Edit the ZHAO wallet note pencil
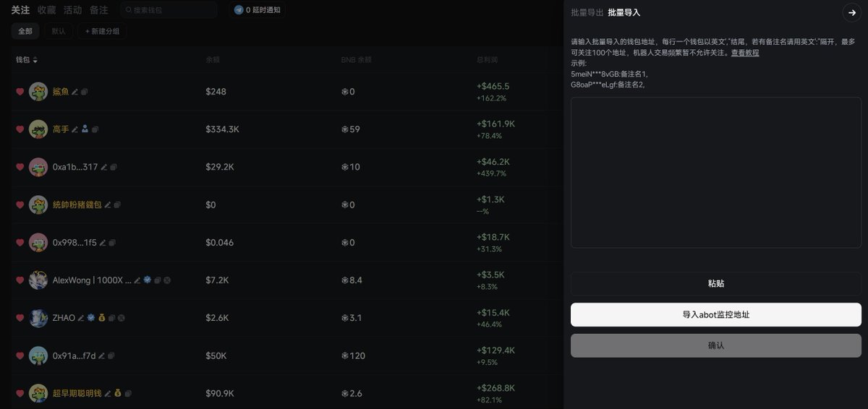The height and width of the screenshot is (409, 868). coord(81,318)
